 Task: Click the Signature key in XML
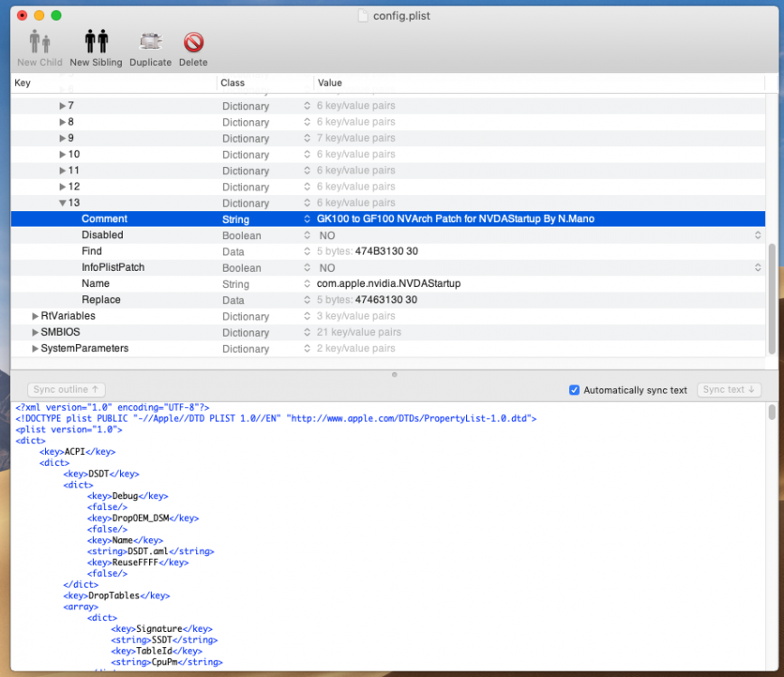159,628
